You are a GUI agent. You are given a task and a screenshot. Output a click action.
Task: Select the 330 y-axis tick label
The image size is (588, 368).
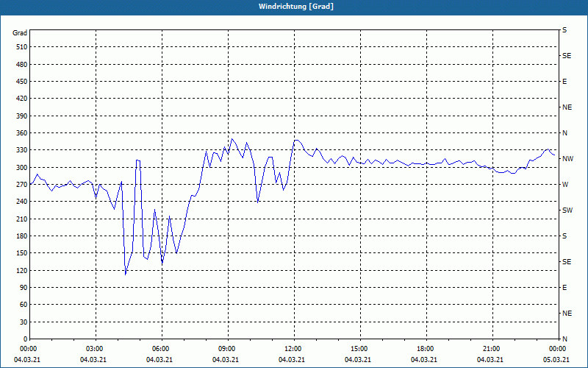click(22, 150)
